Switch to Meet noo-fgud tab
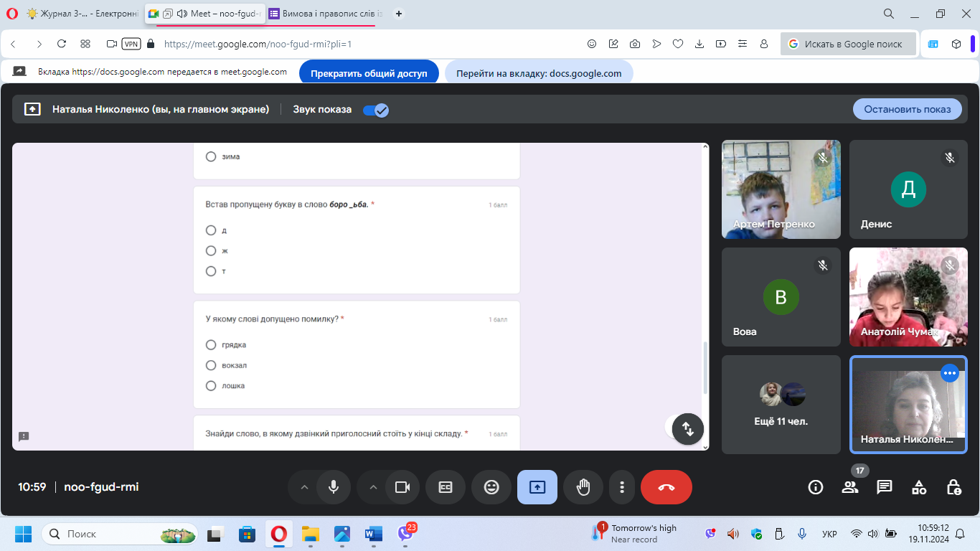This screenshot has height=551, width=980. tap(204, 14)
